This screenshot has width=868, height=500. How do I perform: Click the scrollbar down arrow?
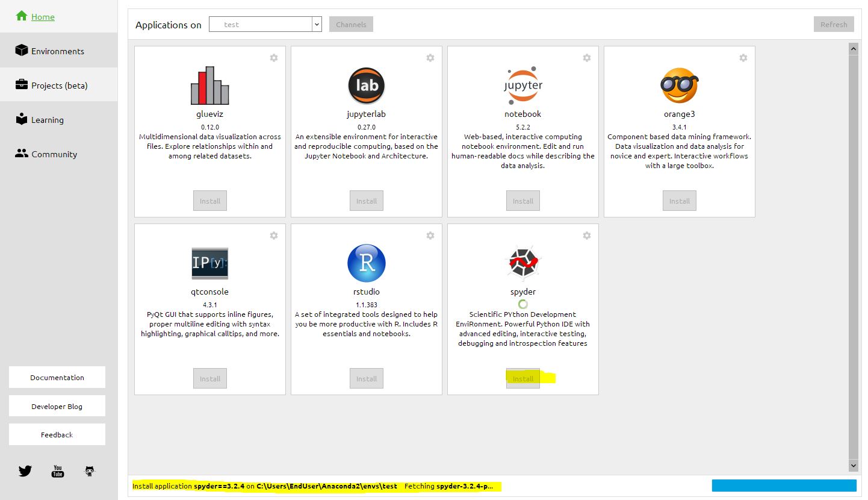(853, 466)
